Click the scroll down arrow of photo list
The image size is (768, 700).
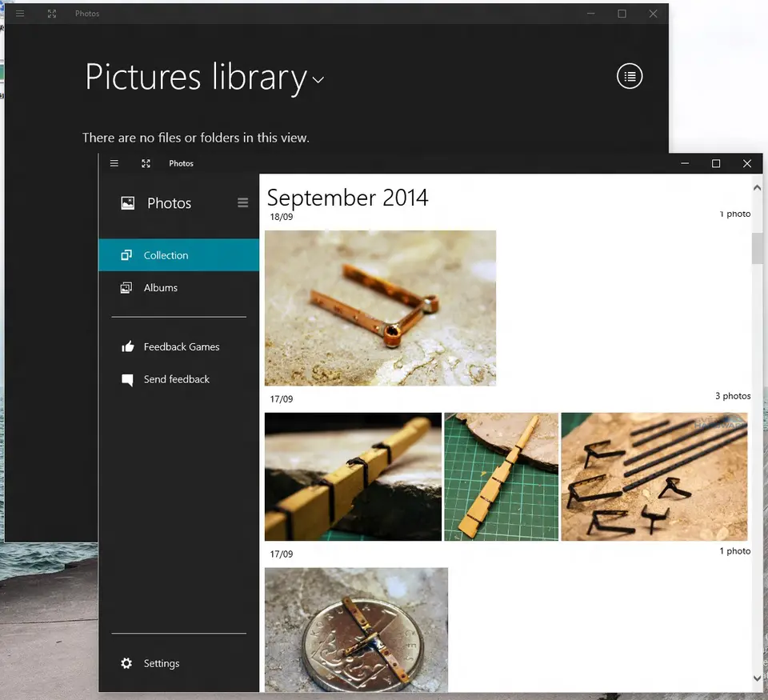click(x=758, y=678)
